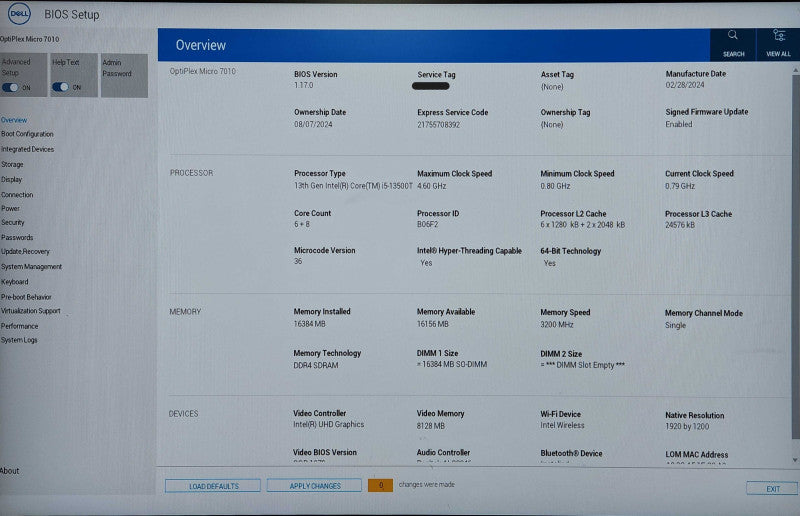Open Virtualization Support section
Viewport: 800px width, 516px height.
pyautogui.click(x=31, y=311)
